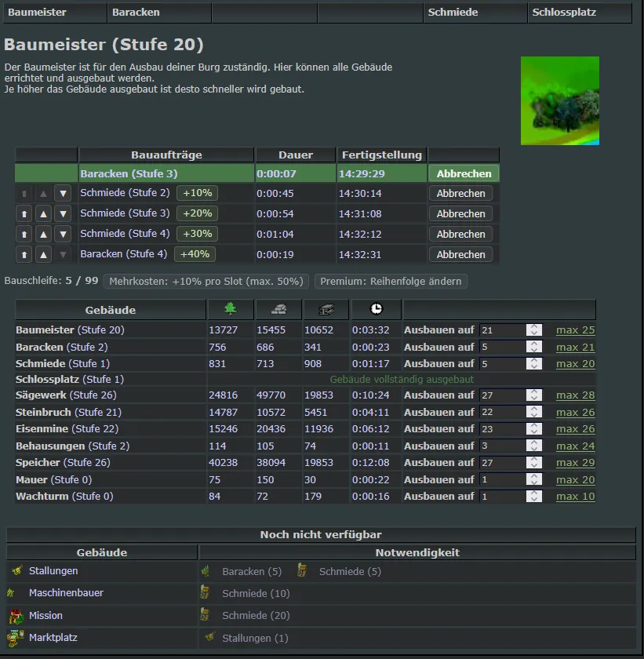Switch to the Schlossplatz tab

(x=564, y=13)
